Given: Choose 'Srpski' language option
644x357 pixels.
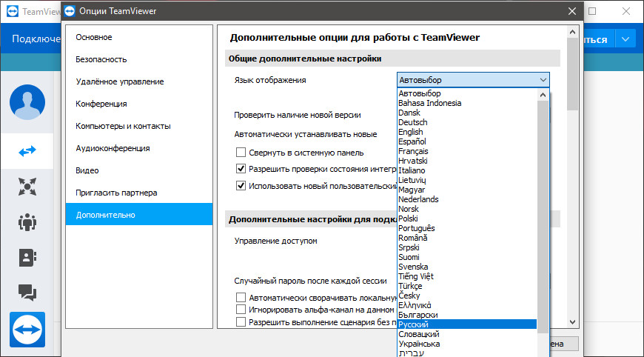Looking at the screenshot, I should pyautogui.click(x=467, y=247).
